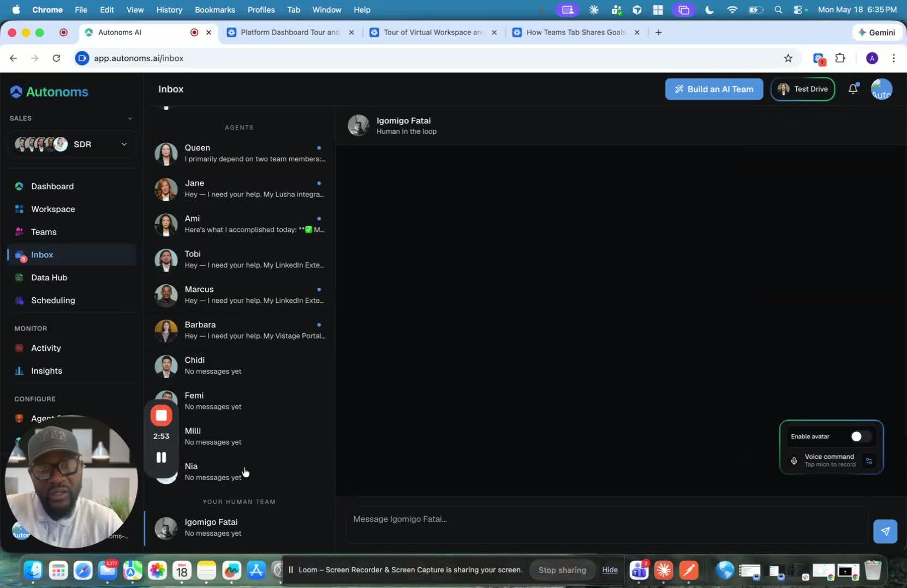The width and height of the screenshot is (907, 588).
Task: Open the Chrome File menu
Action: click(x=81, y=10)
